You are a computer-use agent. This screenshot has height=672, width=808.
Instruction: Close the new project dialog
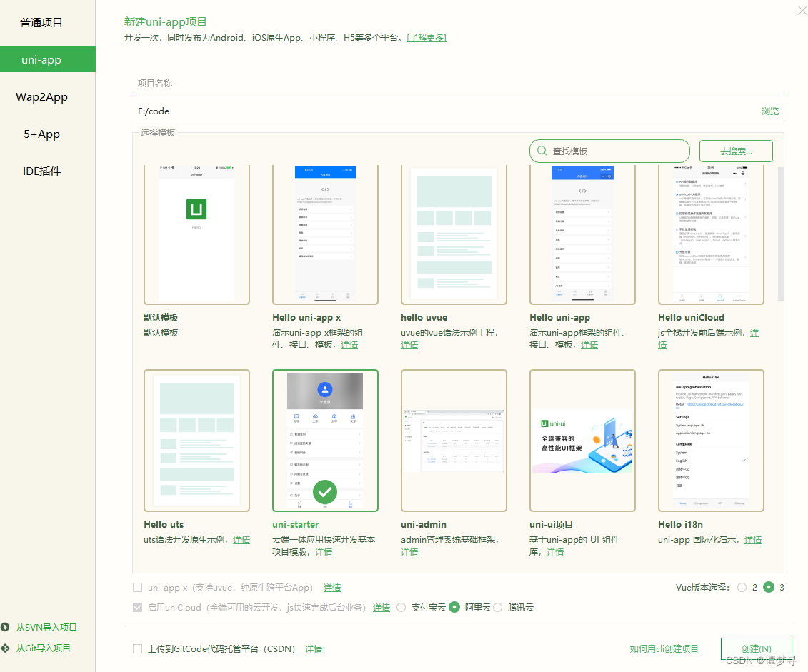pyautogui.click(x=802, y=9)
